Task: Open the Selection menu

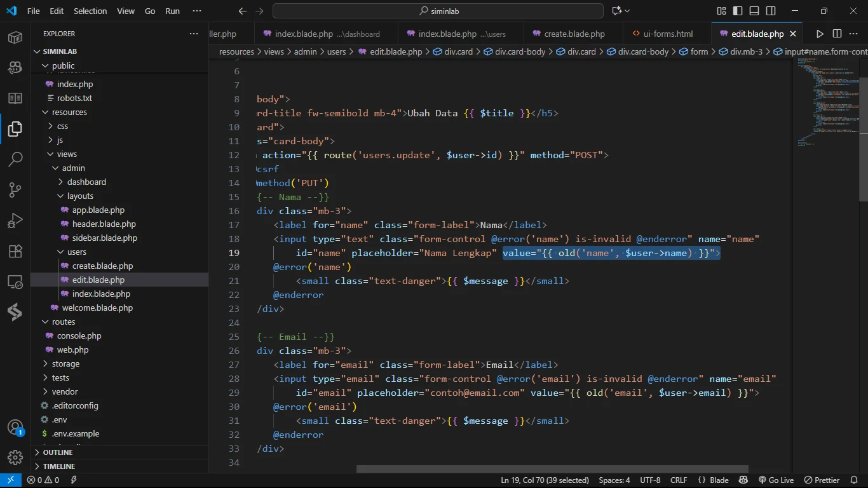Action: (90, 11)
